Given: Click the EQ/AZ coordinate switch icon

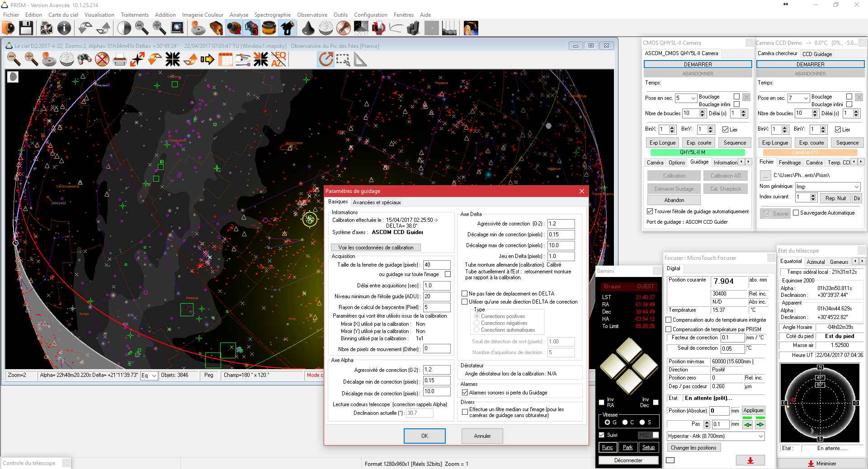Looking at the screenshot, I should (x=278, y=59).
